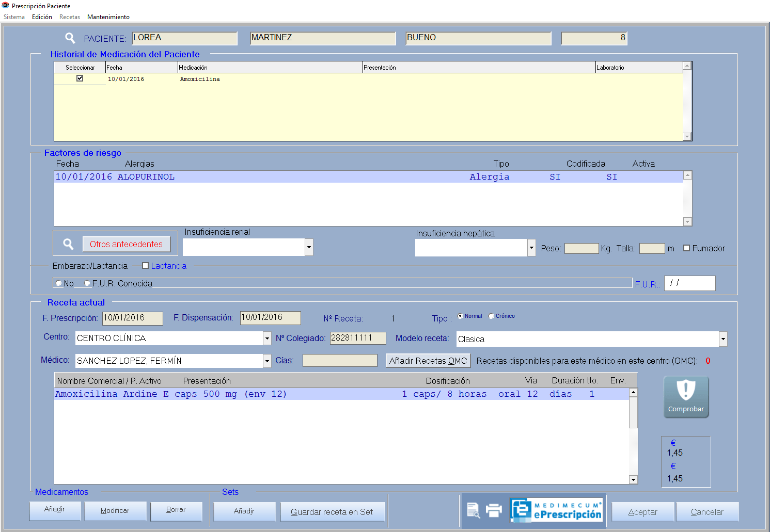This screenshot has height=532, width=770.
Task: Click the Añadir Recetas OMC button
Action: tap(428, 361)
